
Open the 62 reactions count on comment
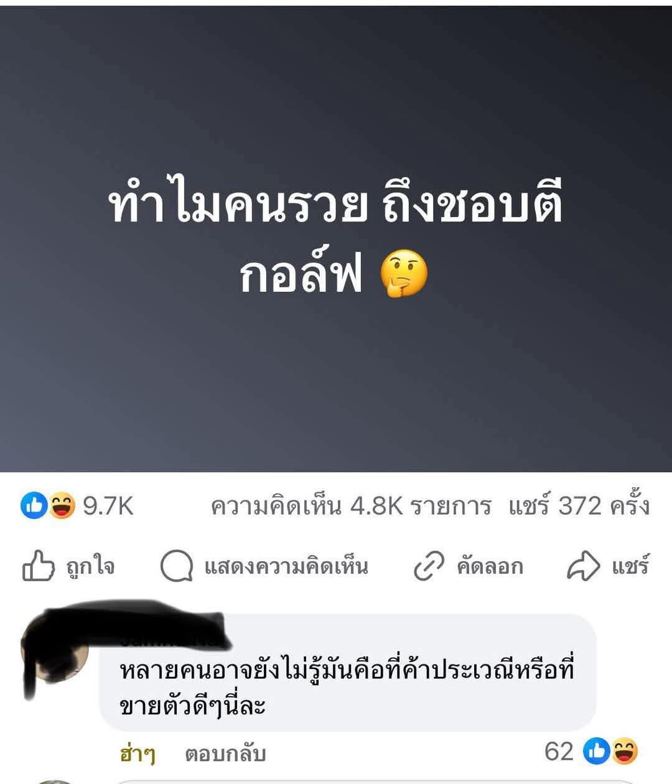pyautogui.click(x=559, y=752)
